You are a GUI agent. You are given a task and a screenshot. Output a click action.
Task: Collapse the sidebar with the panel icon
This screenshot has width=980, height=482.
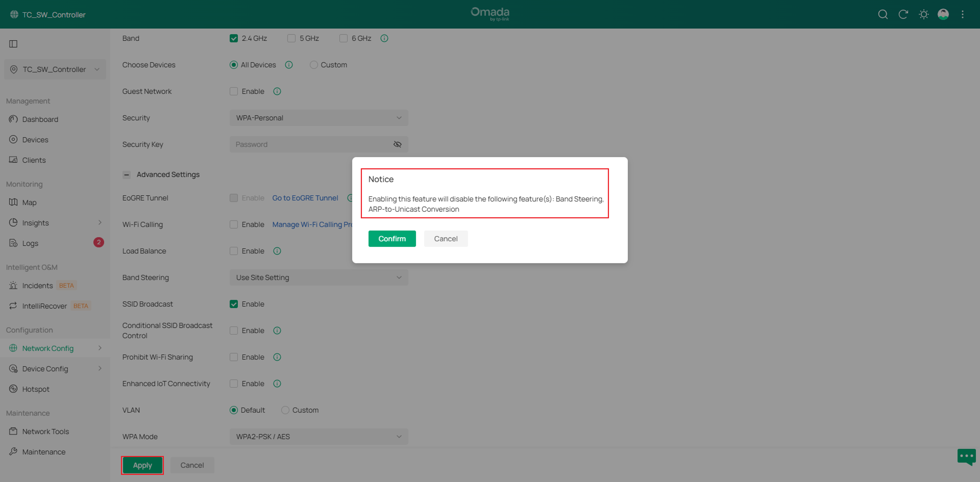(13, 44)
